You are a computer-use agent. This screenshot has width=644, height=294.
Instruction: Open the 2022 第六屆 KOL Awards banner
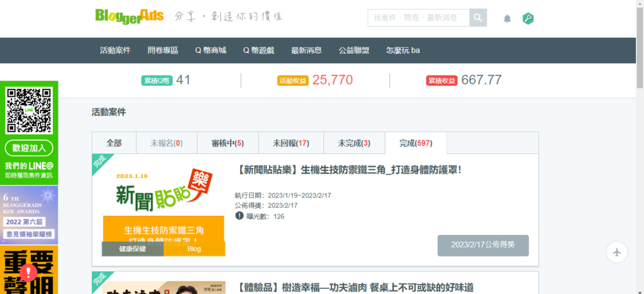(x=29, y=215)
